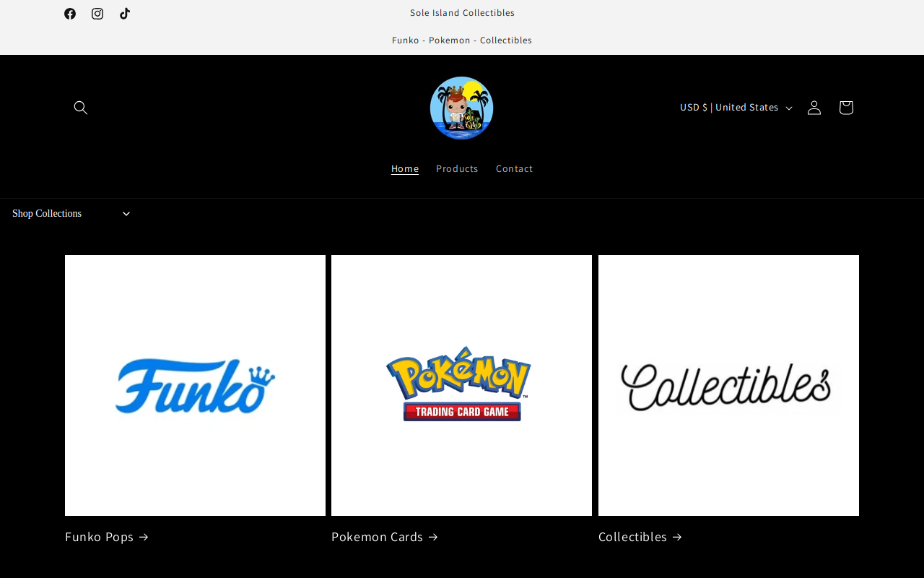
Task: Click the Funko logo image
Action: click(x=195, y=385)
